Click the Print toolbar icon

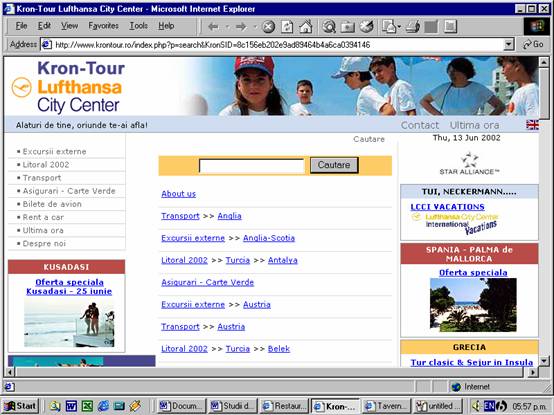(412, 26)
